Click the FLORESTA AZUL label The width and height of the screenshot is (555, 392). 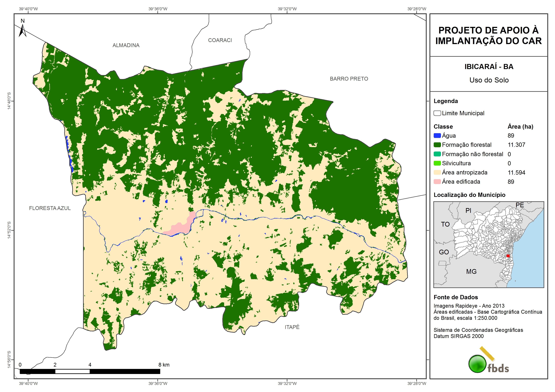(x=50, y=208)
